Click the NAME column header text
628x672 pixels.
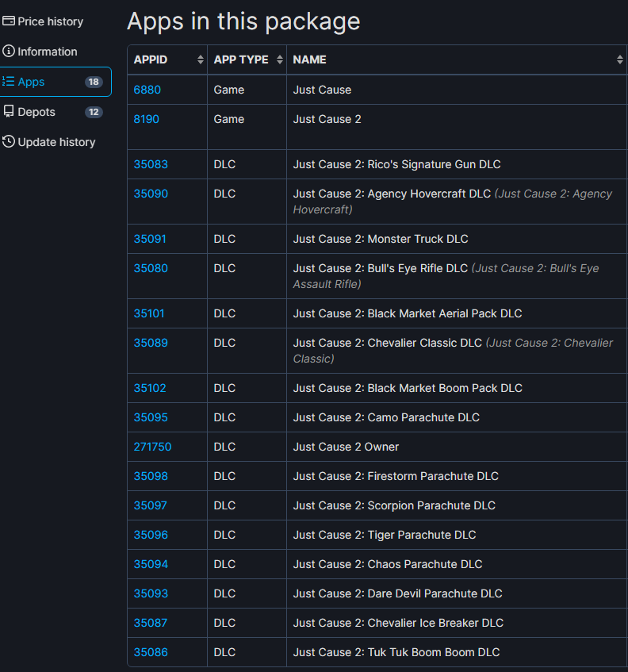click(x=309, y=60)
